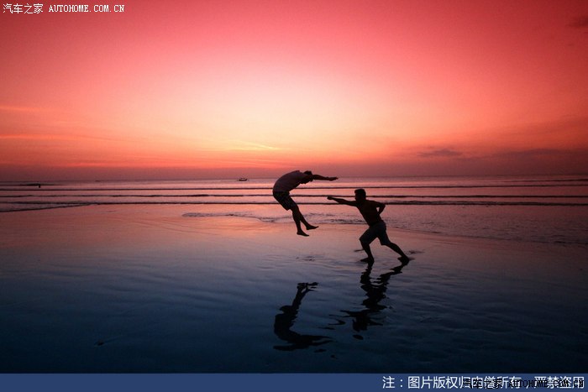Click the feet of the jumping person
The width and height of the screenshot is (588, 392).
[306, 228]
